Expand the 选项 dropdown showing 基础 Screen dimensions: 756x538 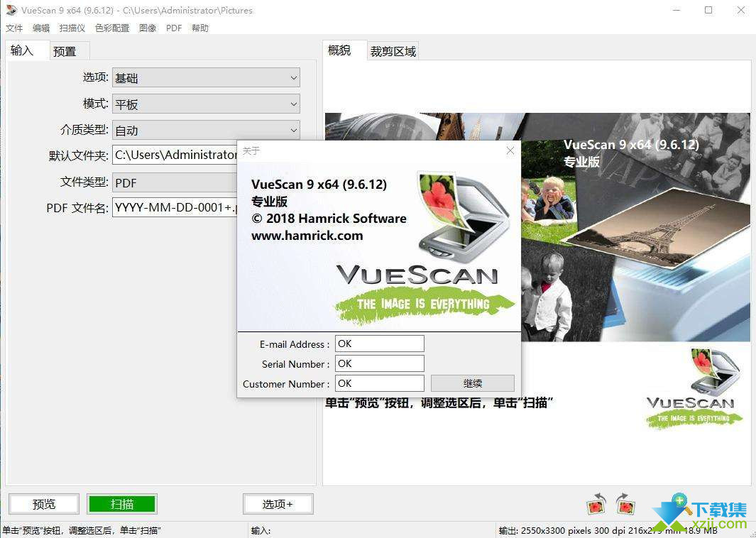pyautogui.click(x=206, y=77)
